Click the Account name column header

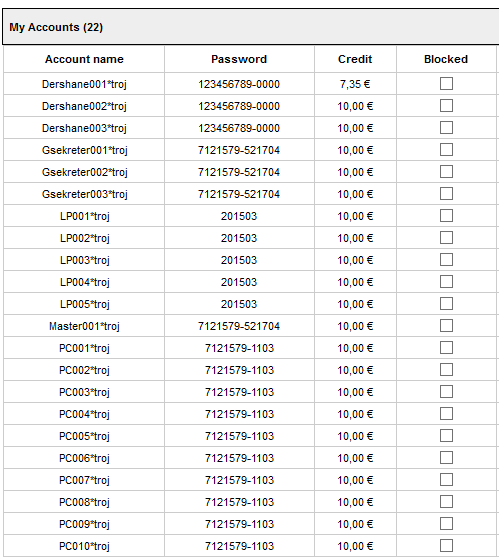(x=84, y=59)
